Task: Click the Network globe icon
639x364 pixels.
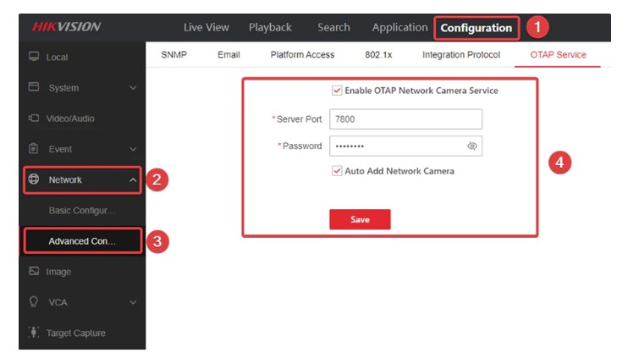Action: (x=34, y=179)
